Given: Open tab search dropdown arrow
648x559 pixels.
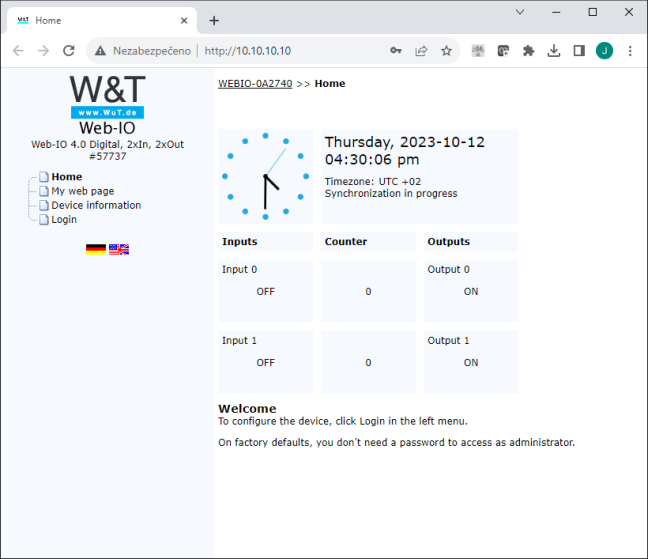Looking at the screenshot, I should [520, 12].
